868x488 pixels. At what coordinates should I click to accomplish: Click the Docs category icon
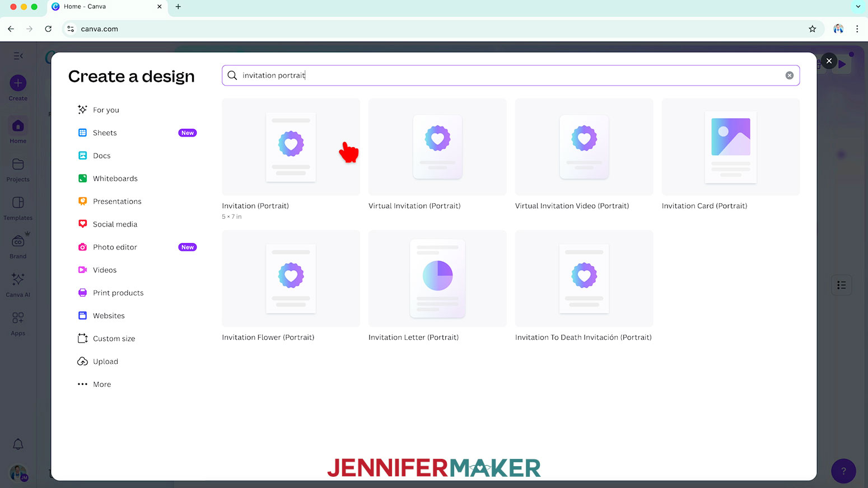point(82,156)
